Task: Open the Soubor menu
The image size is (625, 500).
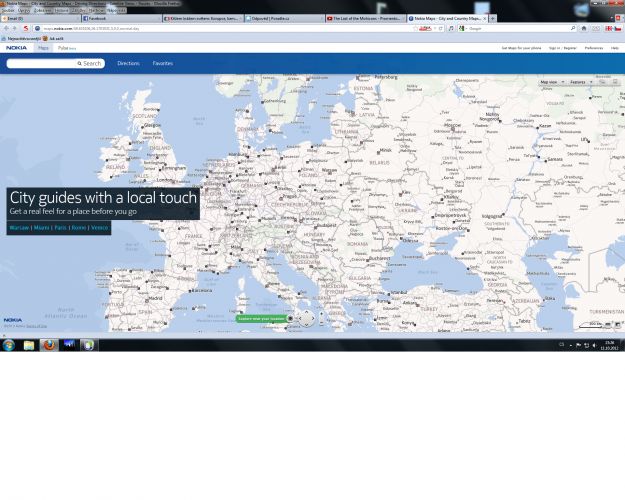Action: pos(8,10)
